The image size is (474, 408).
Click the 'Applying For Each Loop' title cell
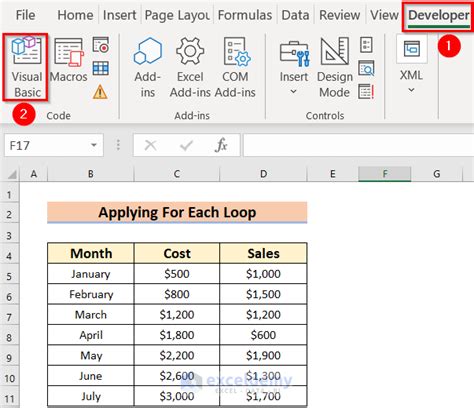tap(177, 212)
